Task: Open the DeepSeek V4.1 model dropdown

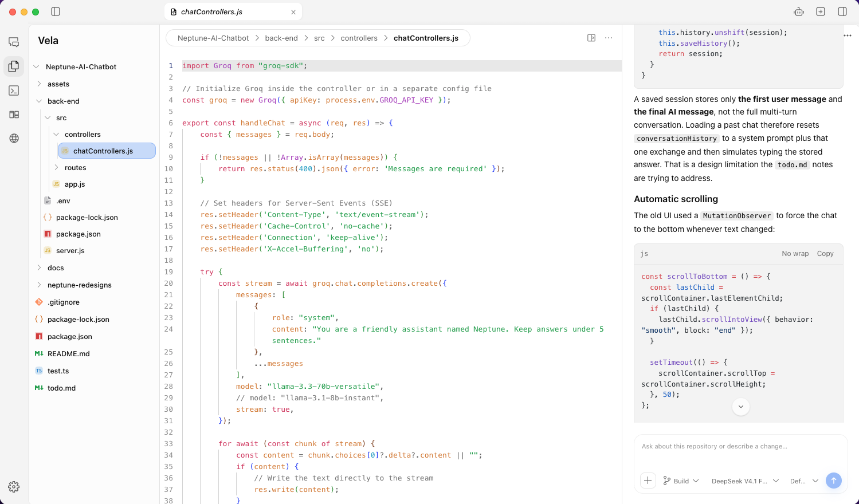Action: [745, 481]
